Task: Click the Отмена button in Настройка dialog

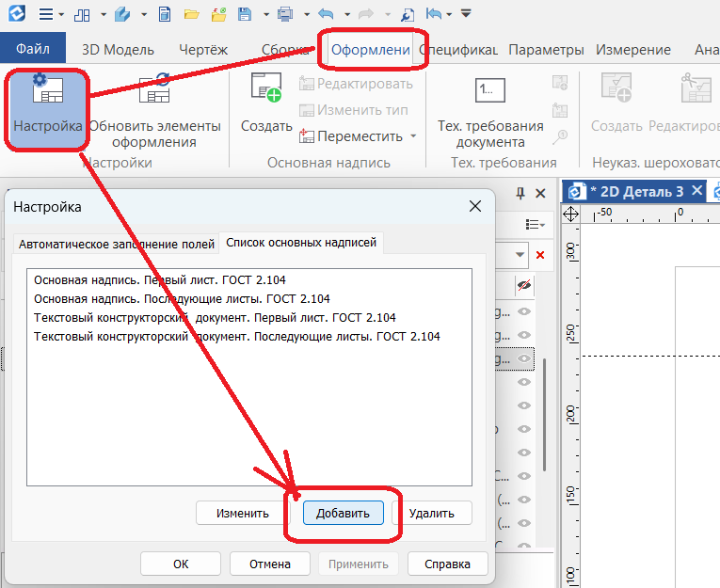Action: point(269,564)
